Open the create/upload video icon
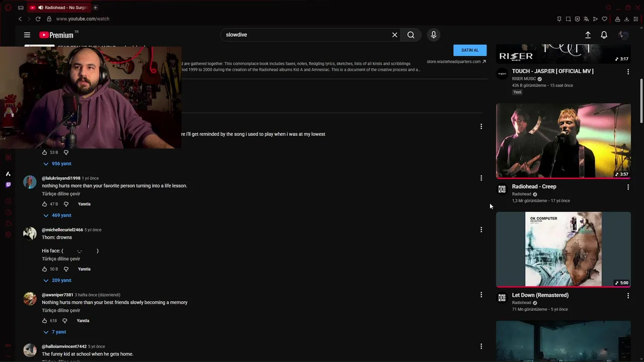The image size is (644, 362). coord(588,35)
